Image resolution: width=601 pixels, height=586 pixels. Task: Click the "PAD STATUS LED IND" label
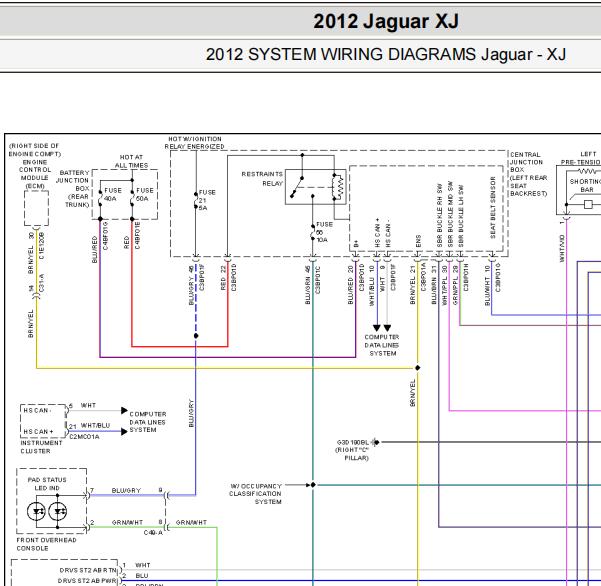[x=47, y=484]
